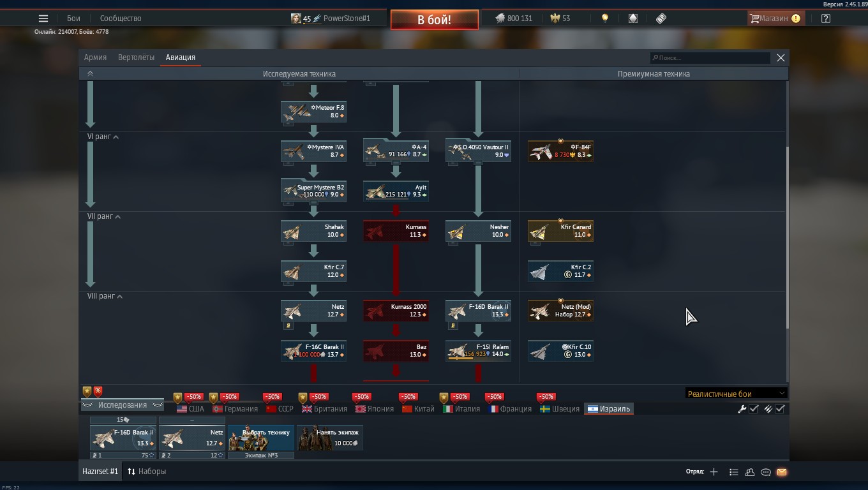The height and width of the screenshot is (490, 868).
Task: Close the research tree window
Action: point(781,57)
